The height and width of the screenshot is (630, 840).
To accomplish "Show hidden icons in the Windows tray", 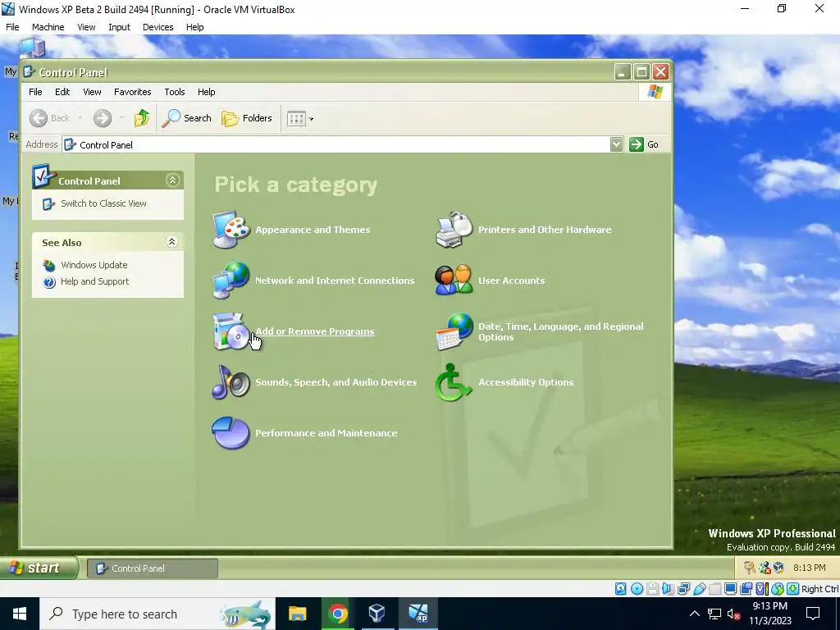I will 694,614.
